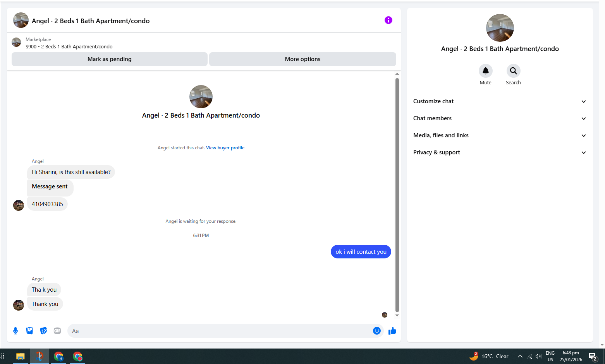
Task: Open the sticker picker icon
Action: click(43, 331)
